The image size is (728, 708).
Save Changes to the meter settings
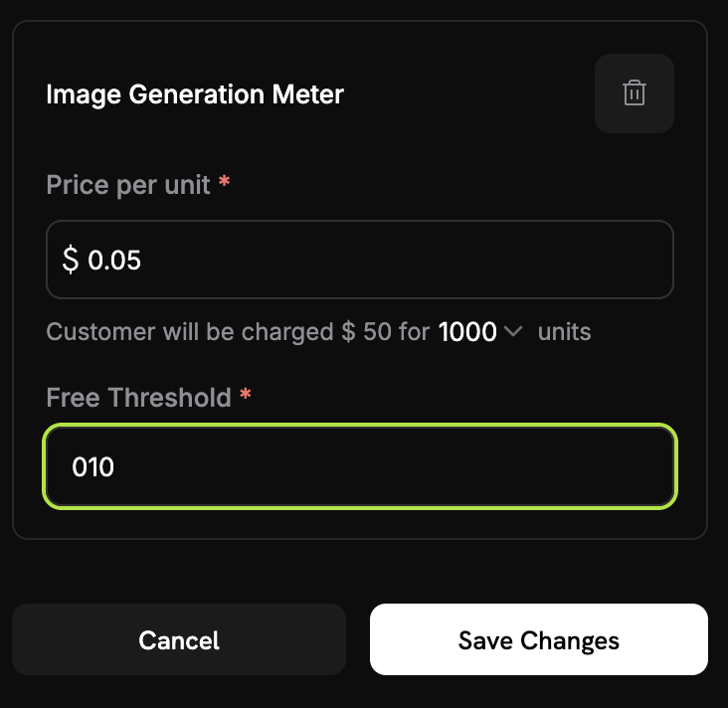click(539, 639)
